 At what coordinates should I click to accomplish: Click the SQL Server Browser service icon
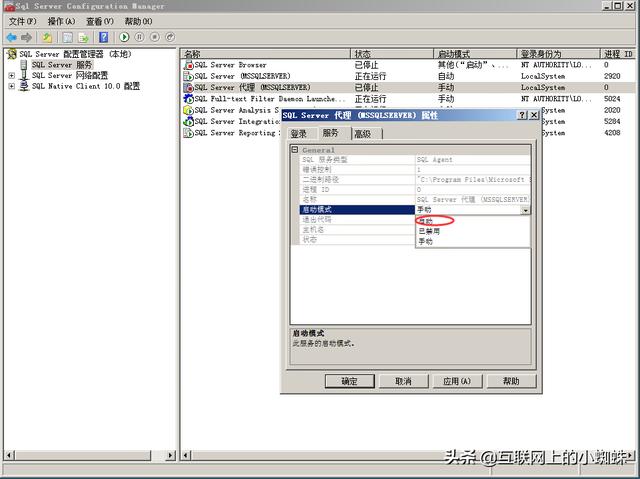pos(188,65)
